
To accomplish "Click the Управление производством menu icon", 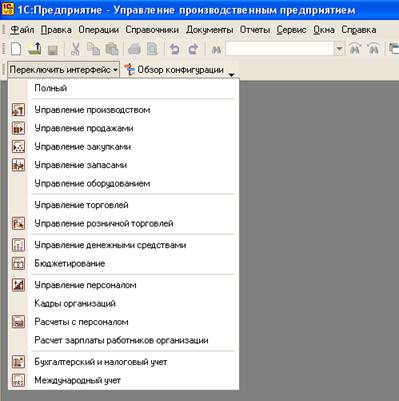I will pos(18,110).
